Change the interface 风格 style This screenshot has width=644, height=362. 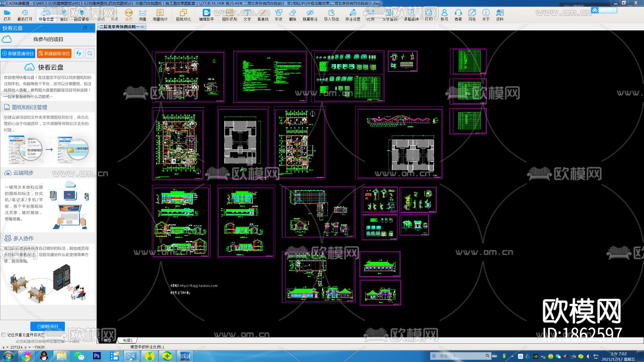[472, 15]
